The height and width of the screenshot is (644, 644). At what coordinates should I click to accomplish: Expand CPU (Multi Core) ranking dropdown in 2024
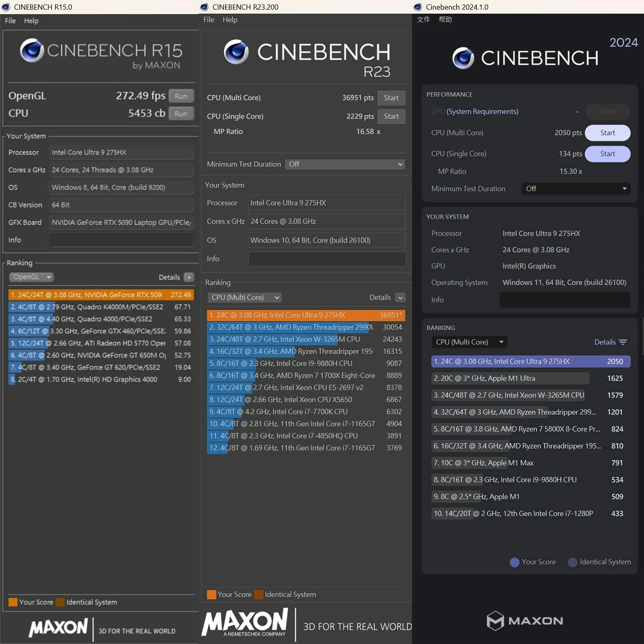click(x=469, y=342)
